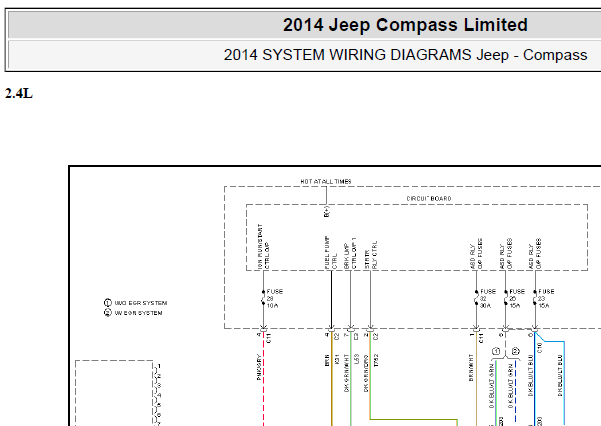Image resolution: width=601 pixels, height=426 pixels.
Task: Click the 2.4L section heading
Action: pos(19,93)
